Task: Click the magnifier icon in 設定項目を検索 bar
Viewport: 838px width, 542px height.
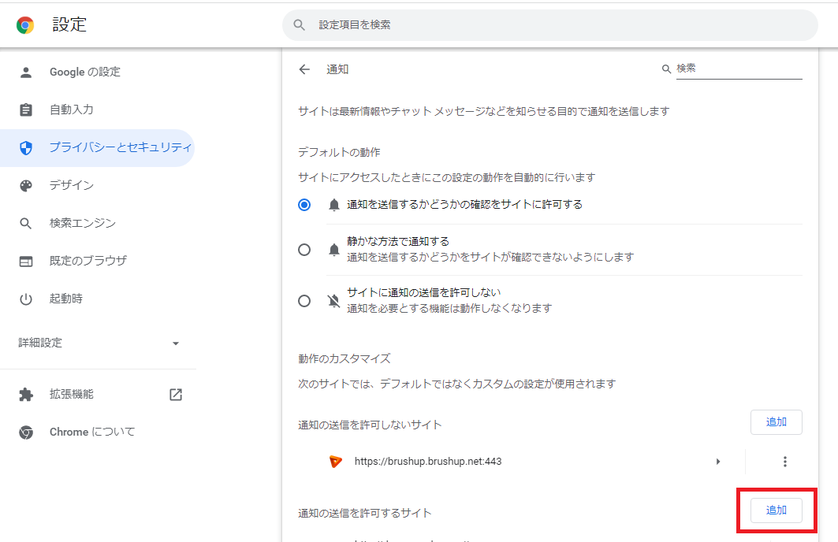Action: click(x=299, y=25)
